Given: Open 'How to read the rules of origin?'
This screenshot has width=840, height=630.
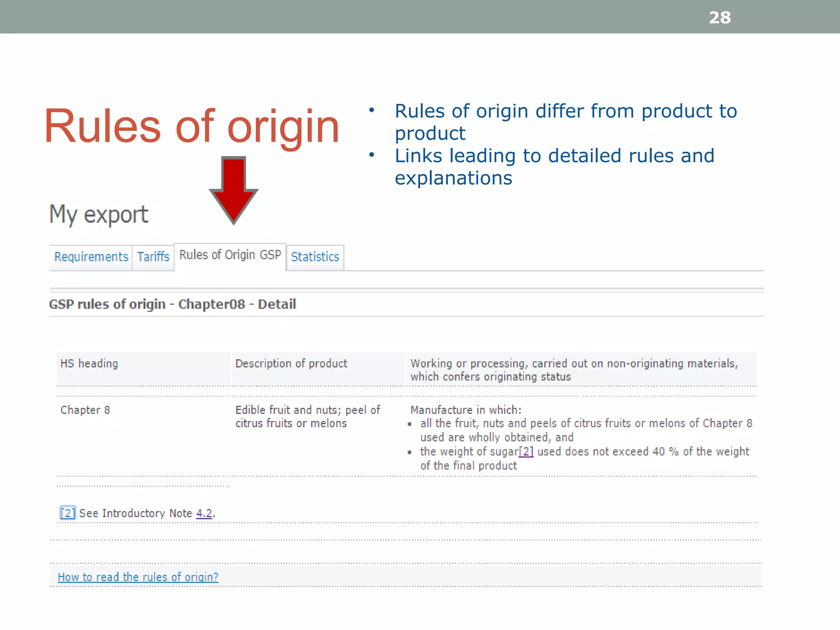Looking at the screenshot, I should click(138, 577).
